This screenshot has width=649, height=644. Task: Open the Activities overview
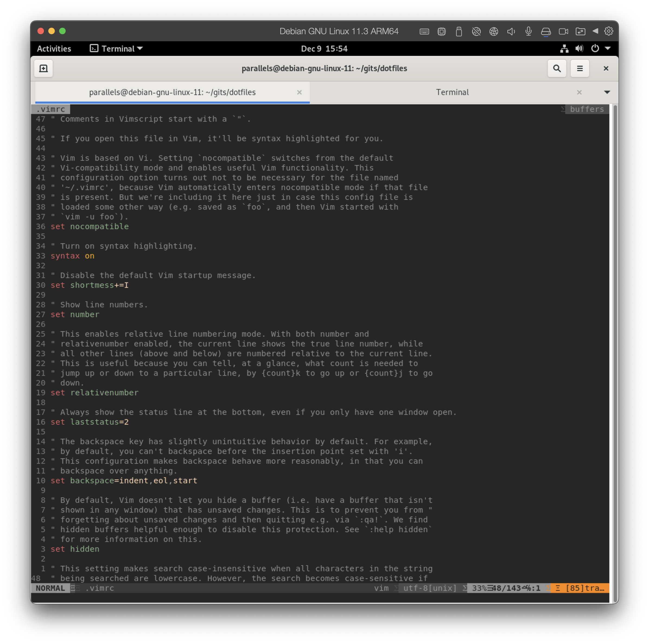54,48
